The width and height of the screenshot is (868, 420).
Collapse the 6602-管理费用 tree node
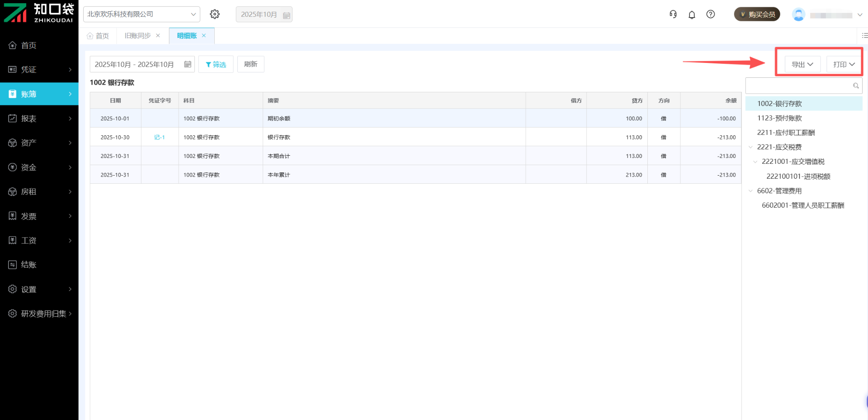tap(750, 191)
